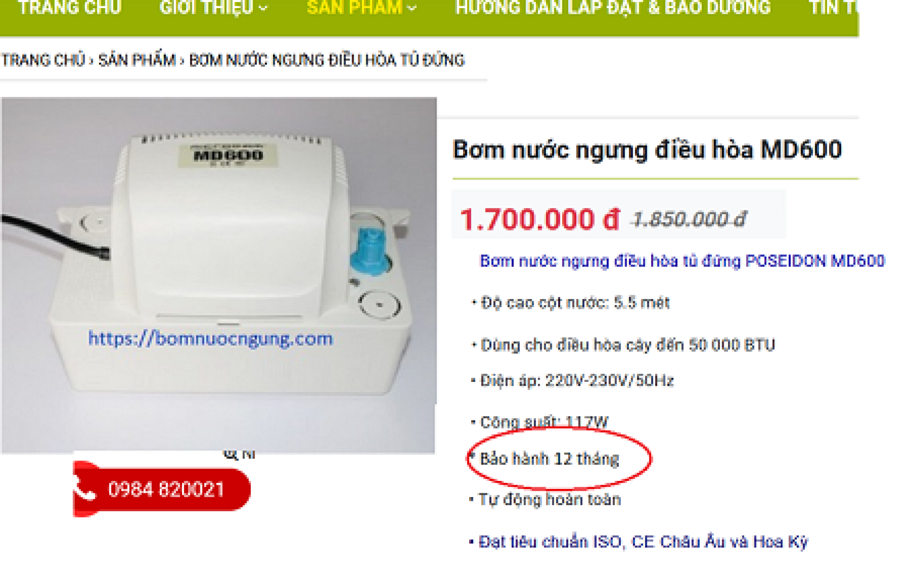Click the crossed-out 1.850.000 đ price

pyautogui.click(x=690, y=219)
